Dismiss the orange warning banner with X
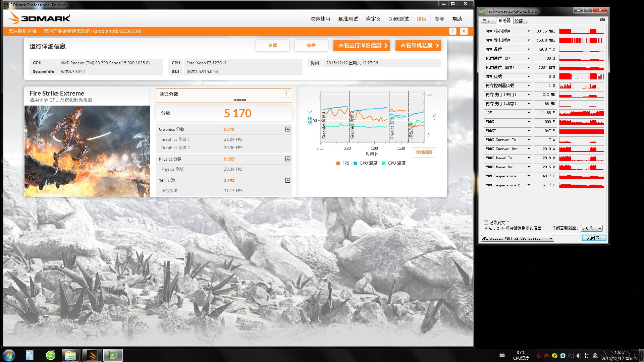 point(464,31)
